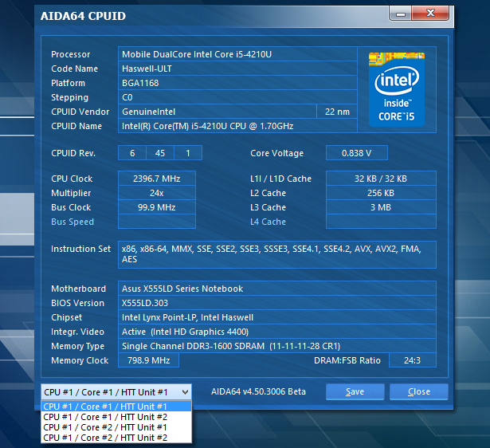
Task: Click the Chipset label
Action: (67, 317)
